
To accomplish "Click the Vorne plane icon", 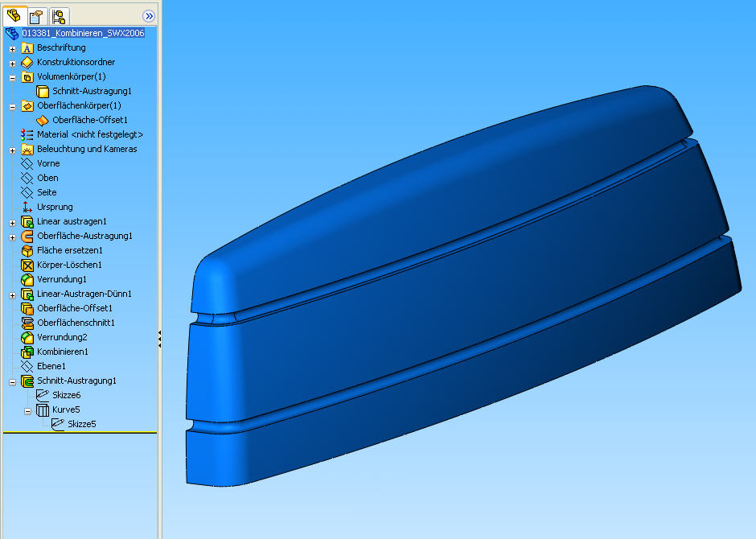I will tap(27, 163).
